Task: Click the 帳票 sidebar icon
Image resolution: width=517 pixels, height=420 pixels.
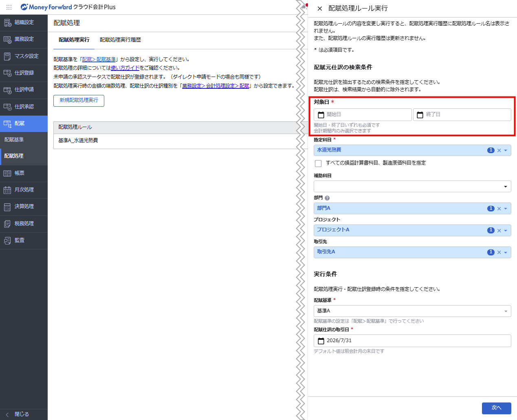Action: [7, 173]
